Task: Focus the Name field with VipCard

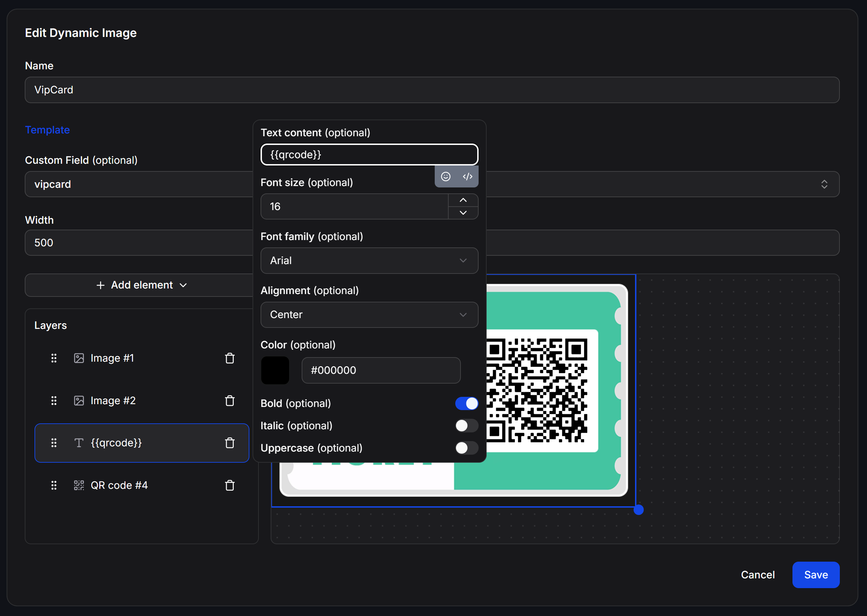Action: coord(432,90)
